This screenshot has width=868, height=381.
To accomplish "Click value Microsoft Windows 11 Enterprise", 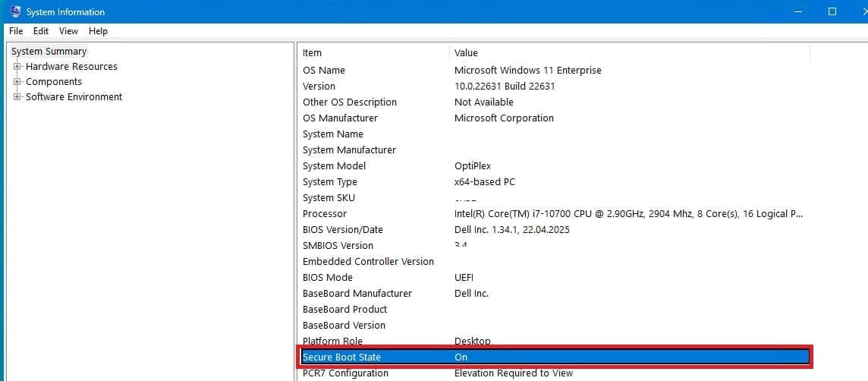I will tap(527, 71).
